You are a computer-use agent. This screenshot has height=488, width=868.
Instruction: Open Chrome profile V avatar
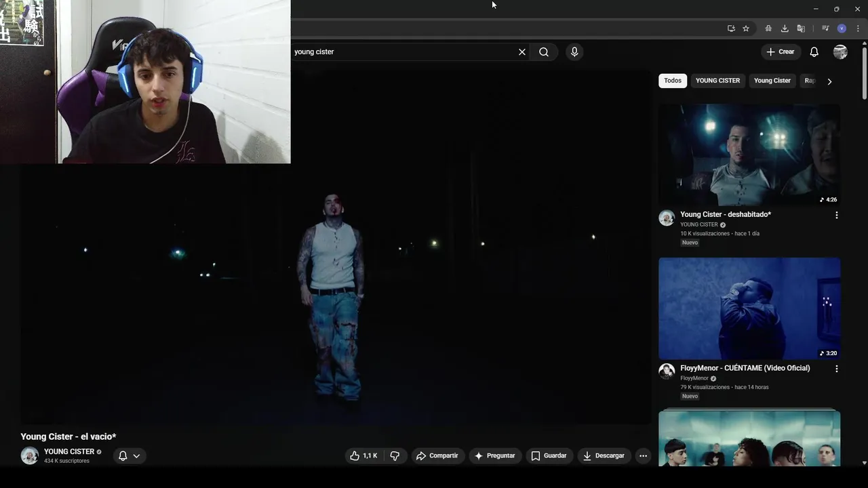(x=842, y=28)
